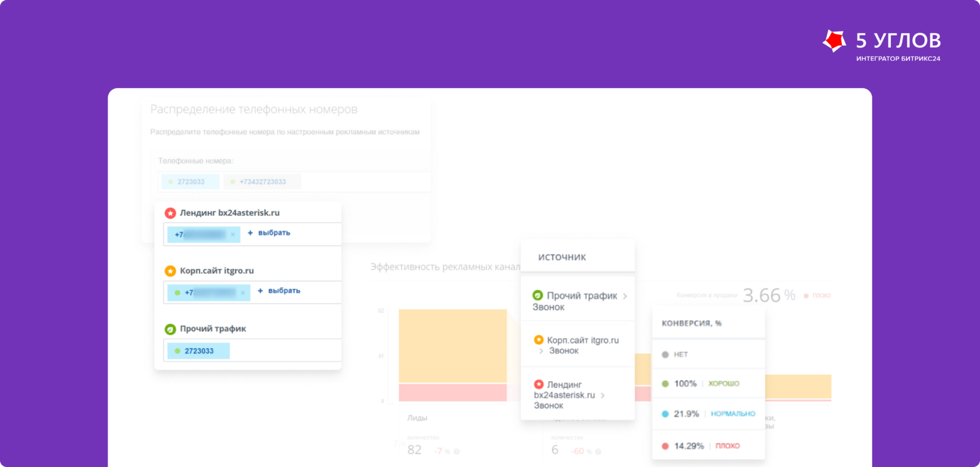Remove the phone number chip under Корп.сайт itgro.ru
This screenshot has height=467, width=980.
click(243, 293)
